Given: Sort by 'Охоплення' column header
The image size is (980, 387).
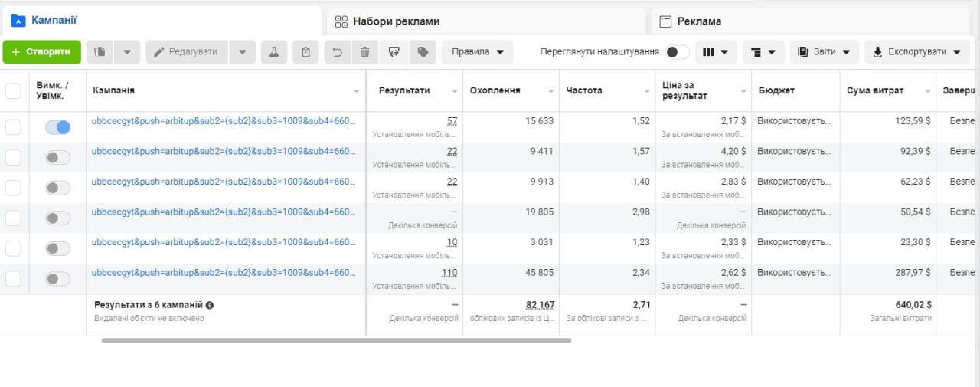Looking at the screenshot, I should pos(495,90).
